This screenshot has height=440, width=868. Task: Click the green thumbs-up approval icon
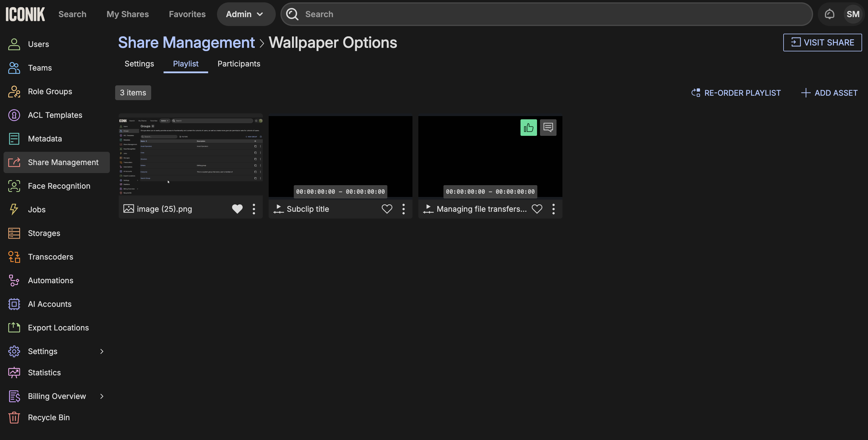coord(528,127)
